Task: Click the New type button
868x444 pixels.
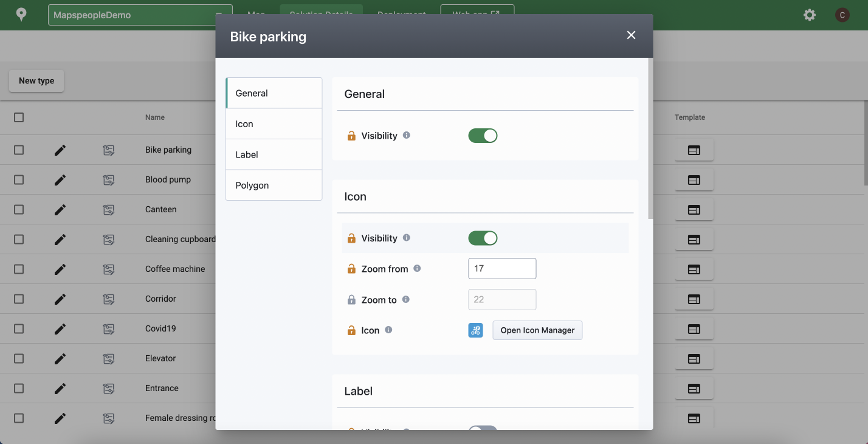Action: click(36, 80)
